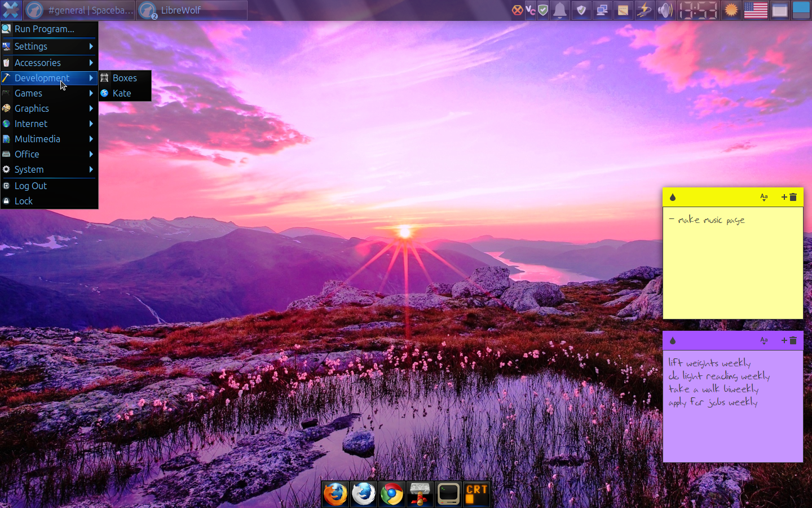Viewport: 812px width, 508px height.
Task: Click the droplet color swatch on the yellow note
Action: point(673,198)
